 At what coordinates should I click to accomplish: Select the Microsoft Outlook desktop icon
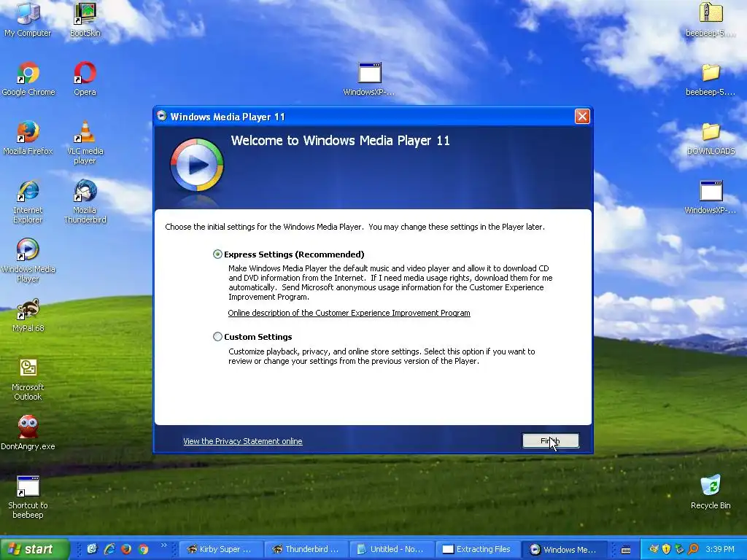[x=28, y=379]
